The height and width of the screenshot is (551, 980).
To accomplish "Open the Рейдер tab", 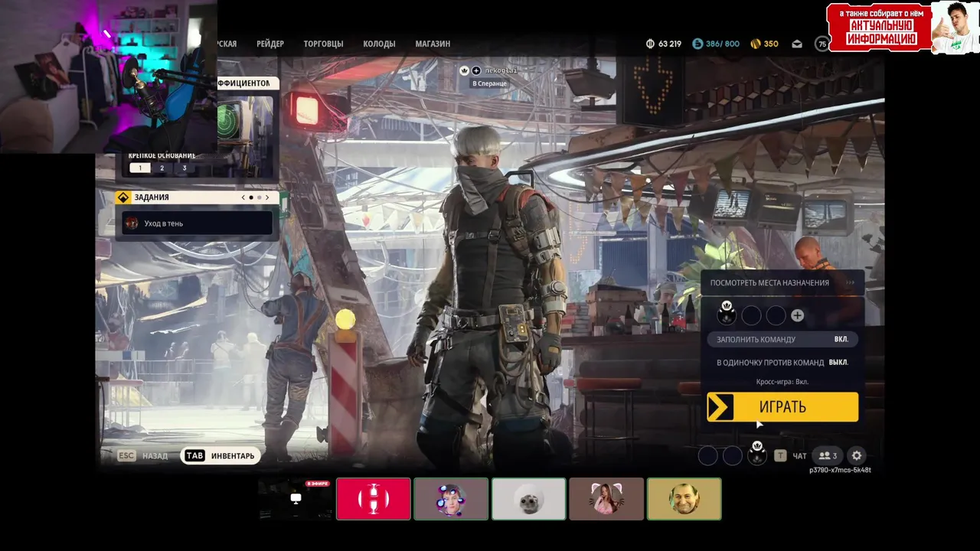I will coord(270,44).
